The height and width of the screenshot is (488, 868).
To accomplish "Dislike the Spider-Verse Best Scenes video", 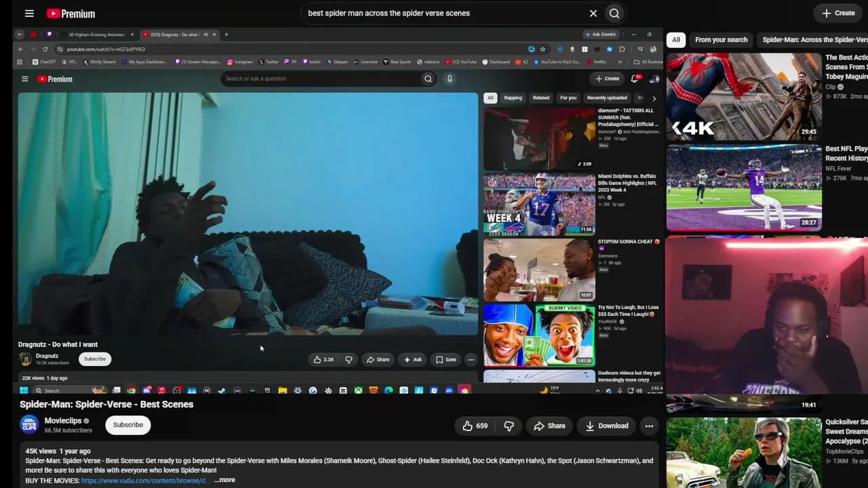I will coord(509,426).
